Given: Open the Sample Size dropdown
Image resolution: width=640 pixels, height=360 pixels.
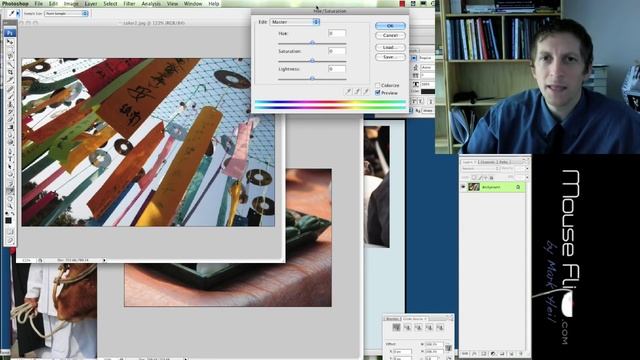Looking at the screenshot, I should point(66,13).
